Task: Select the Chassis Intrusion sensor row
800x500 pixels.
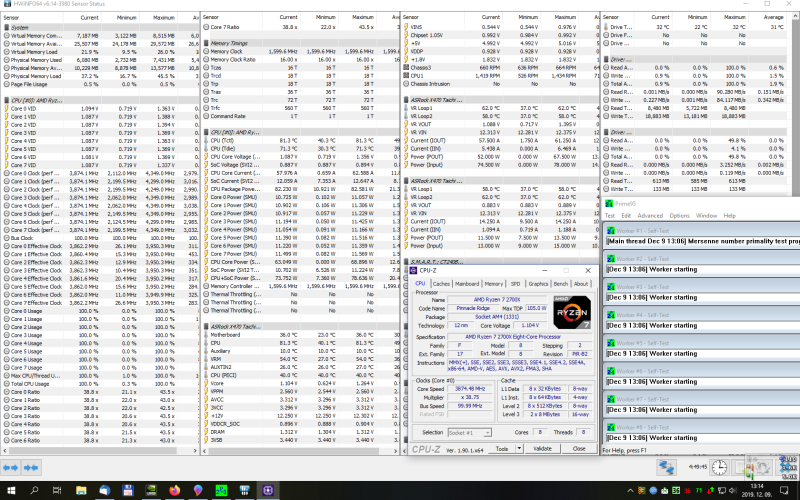Action: click(x=500, y=84)
